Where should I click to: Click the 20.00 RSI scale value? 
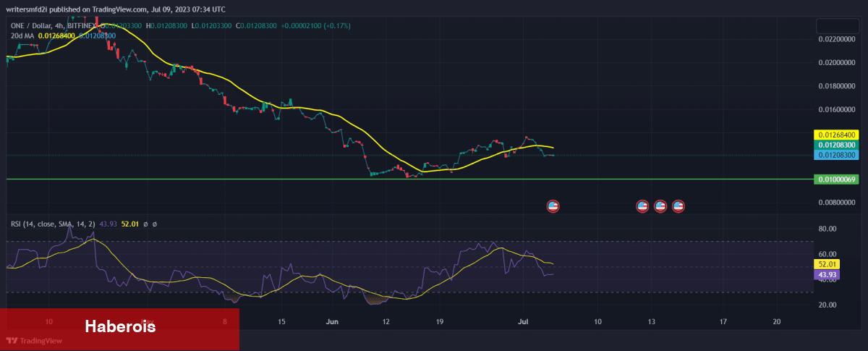tap(827, 305)
